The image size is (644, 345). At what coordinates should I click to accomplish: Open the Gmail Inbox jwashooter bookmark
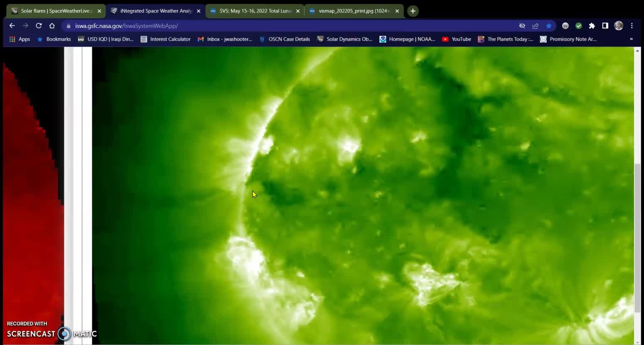225,39
